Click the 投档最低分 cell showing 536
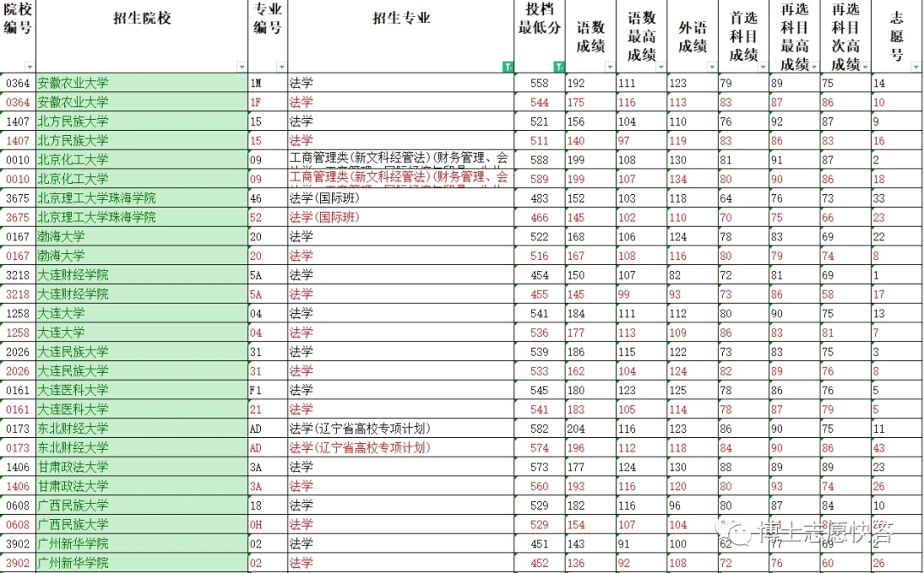The width and height of the screenshot is (924, 573). click(540, 333)
